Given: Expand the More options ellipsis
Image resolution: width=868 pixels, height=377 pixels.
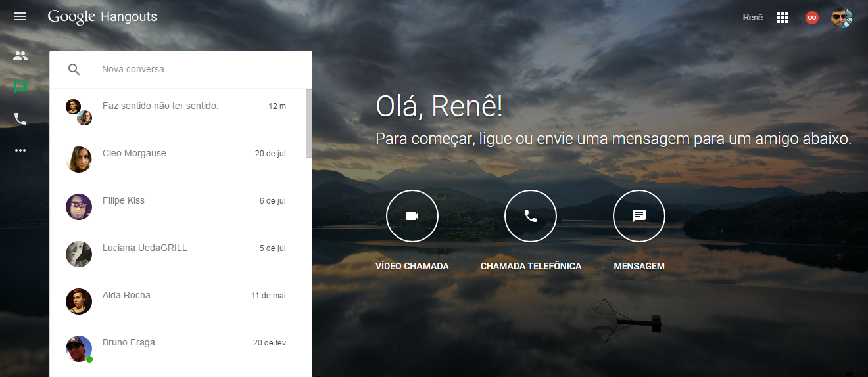Looking at the screenshot, I should pyautogui.click(x=20, y=150).
